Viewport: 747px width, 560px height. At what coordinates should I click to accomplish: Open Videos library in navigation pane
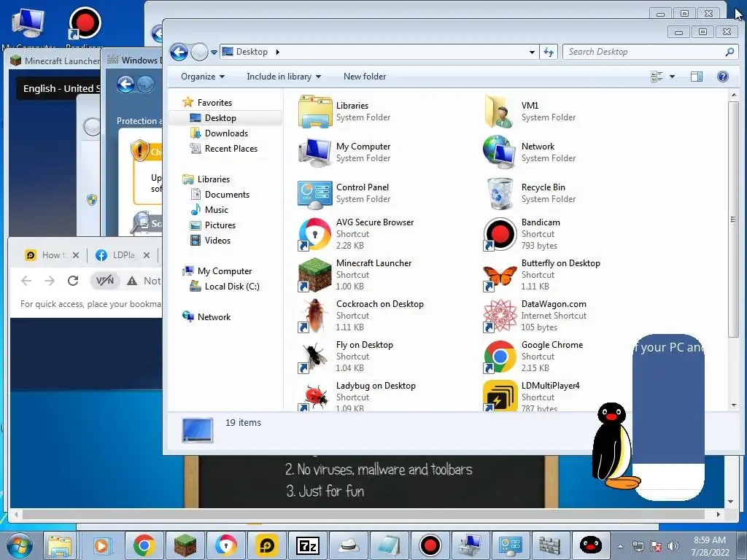217,241
